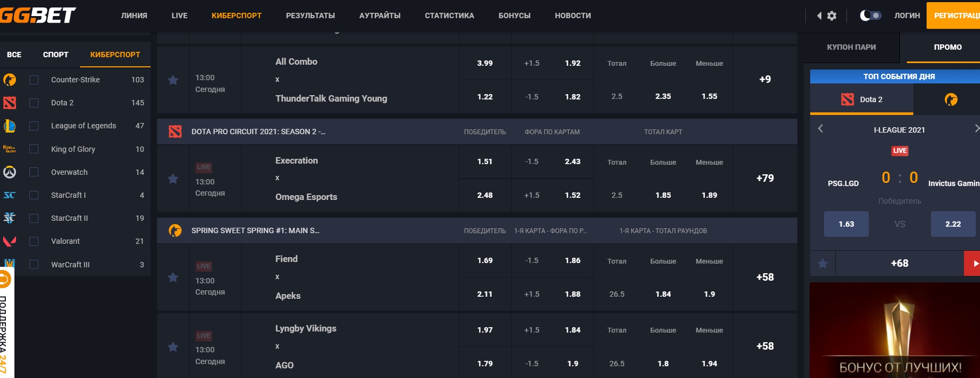Check the League of Legends checkbox
980x378 pixels.
point(34,126)
